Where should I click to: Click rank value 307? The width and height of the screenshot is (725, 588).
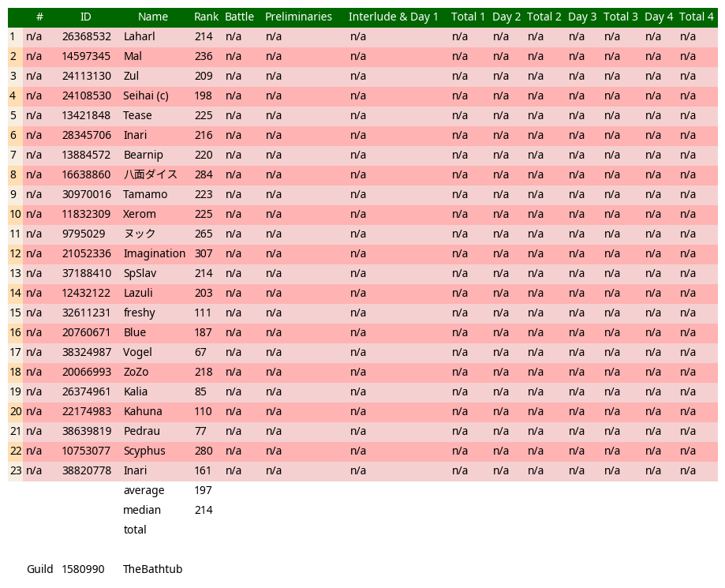click(x=204, y=253)
